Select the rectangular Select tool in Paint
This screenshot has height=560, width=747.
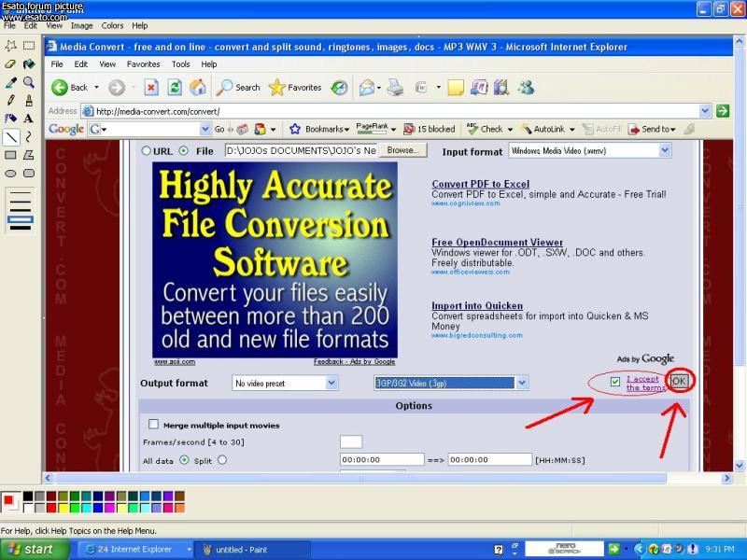pyautogui.click(x=29, y=46)
